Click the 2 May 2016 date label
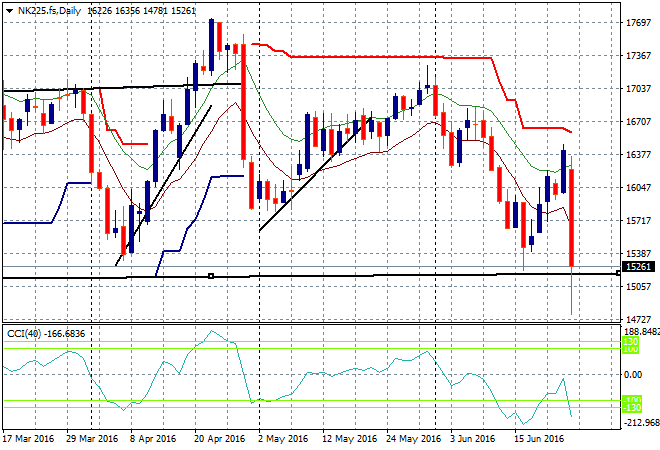 click(283, 439)
